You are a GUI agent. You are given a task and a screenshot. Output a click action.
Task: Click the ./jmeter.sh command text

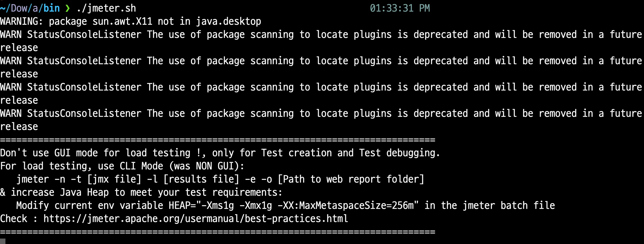[106, 8]
